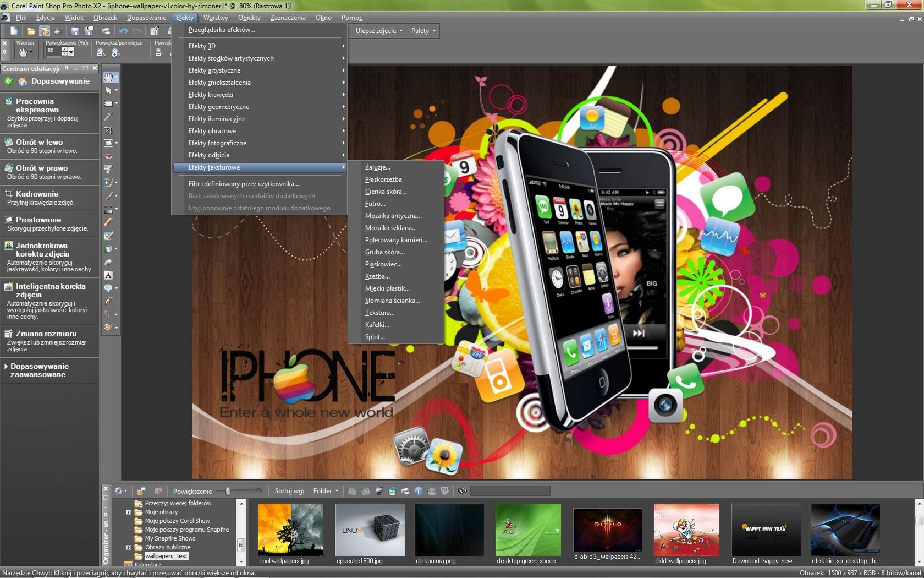Select the Dropper tool

[x=109, y=117]
